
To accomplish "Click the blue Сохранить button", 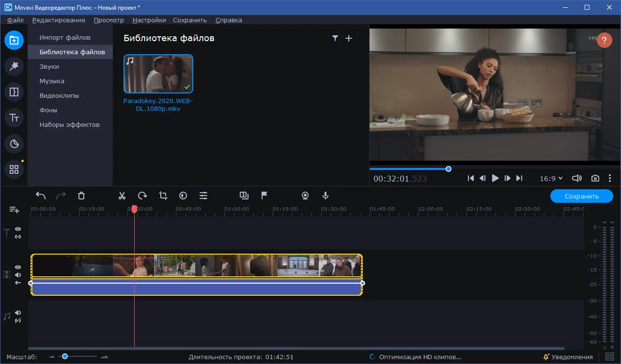I will click(x=582, y=196).
